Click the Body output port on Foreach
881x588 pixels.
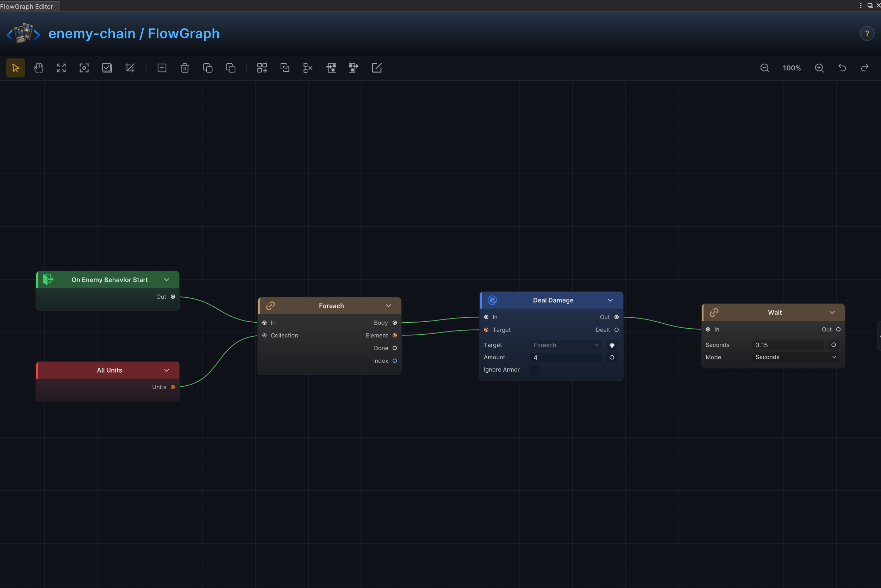pos(395,322)
